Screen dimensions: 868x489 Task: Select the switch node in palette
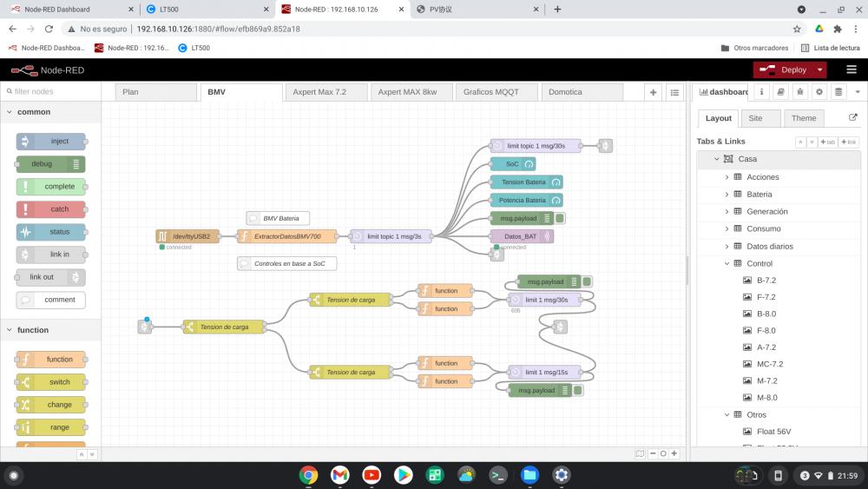(x=51, y=382)
